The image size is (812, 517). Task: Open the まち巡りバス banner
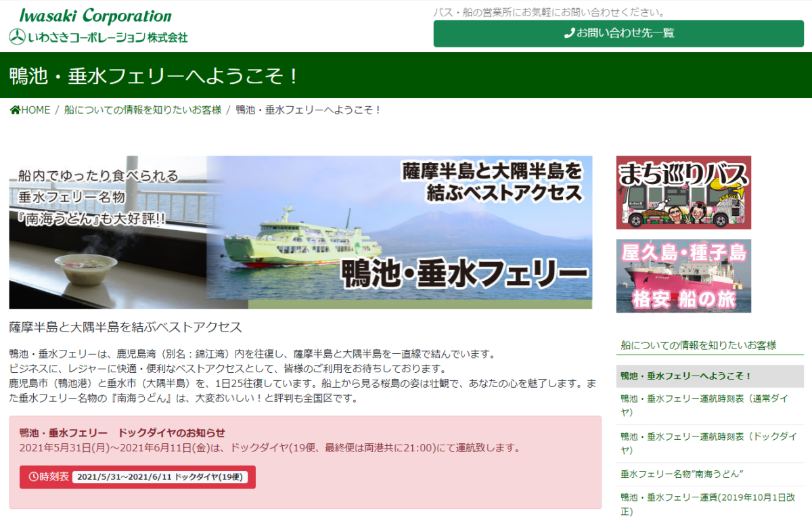683,193
